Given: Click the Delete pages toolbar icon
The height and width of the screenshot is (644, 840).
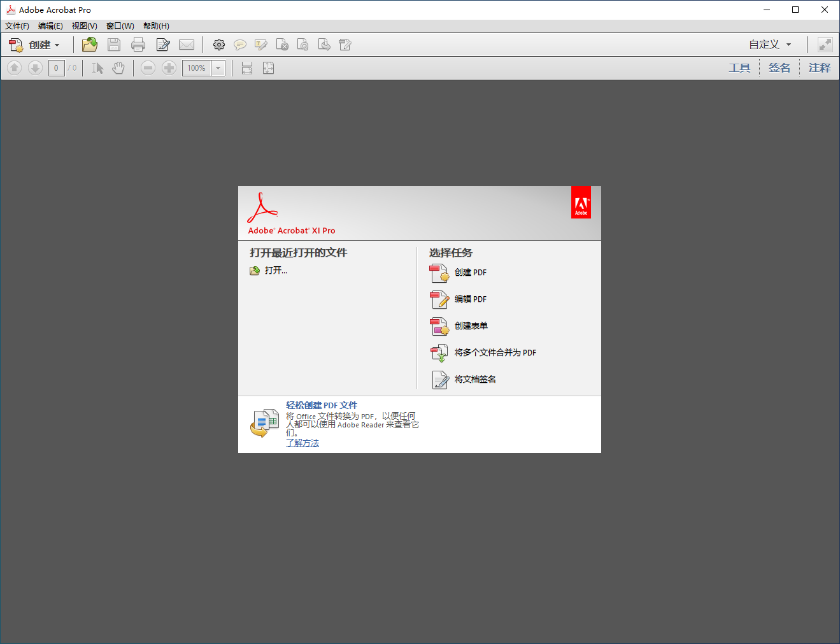Looking at the screenshot, I should (x=282, y=45).
